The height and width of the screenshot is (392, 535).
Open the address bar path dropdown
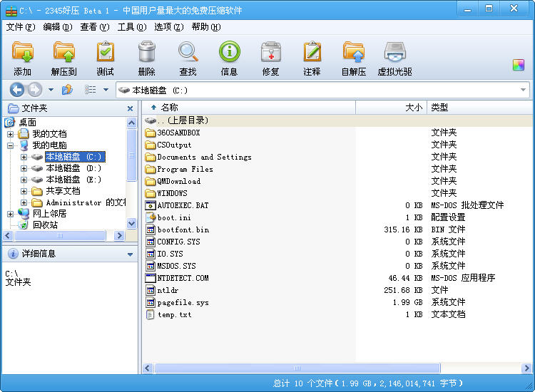pyautogui.click(x=523, y=91)
